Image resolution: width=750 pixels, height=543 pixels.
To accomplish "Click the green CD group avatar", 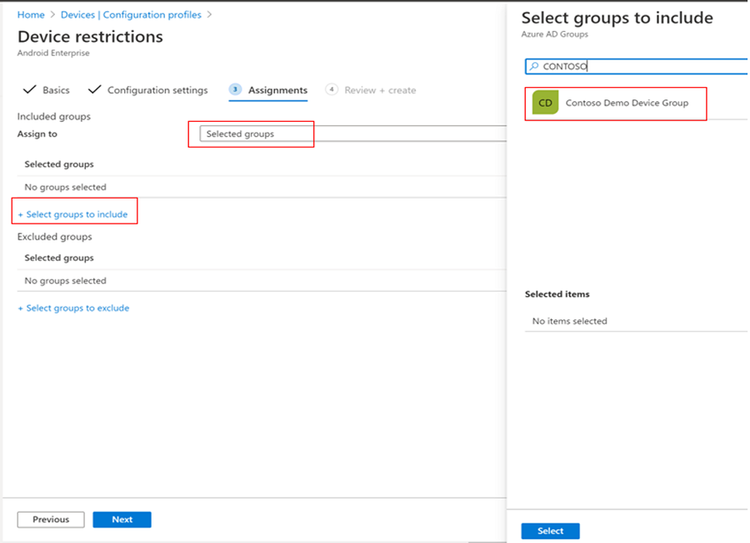I will (x=545, y=103).
